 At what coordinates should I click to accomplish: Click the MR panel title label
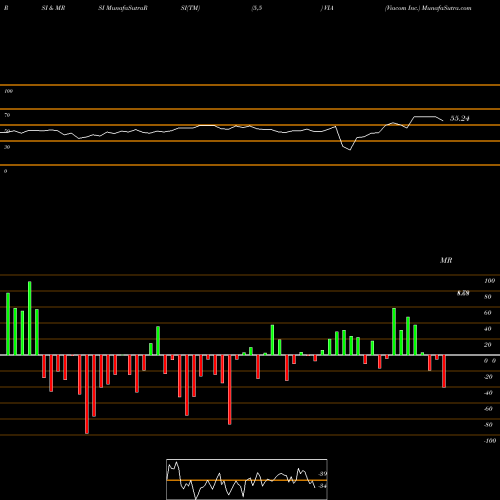point(446,260)
